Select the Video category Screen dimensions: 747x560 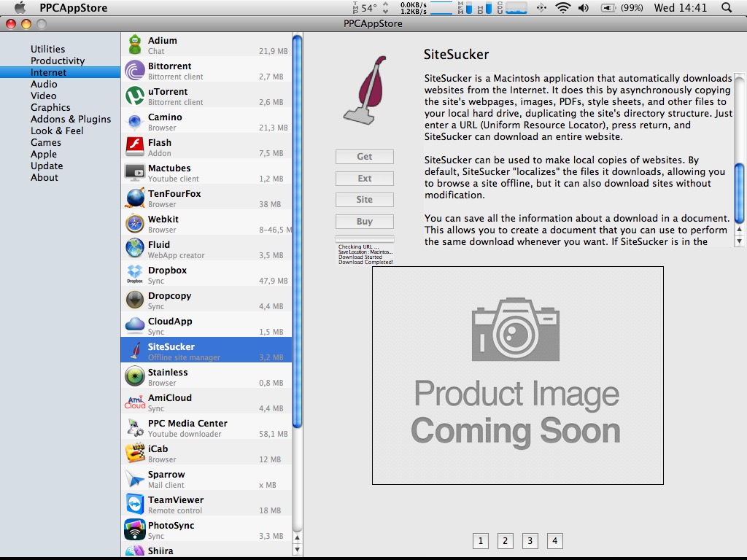[43, 96]
